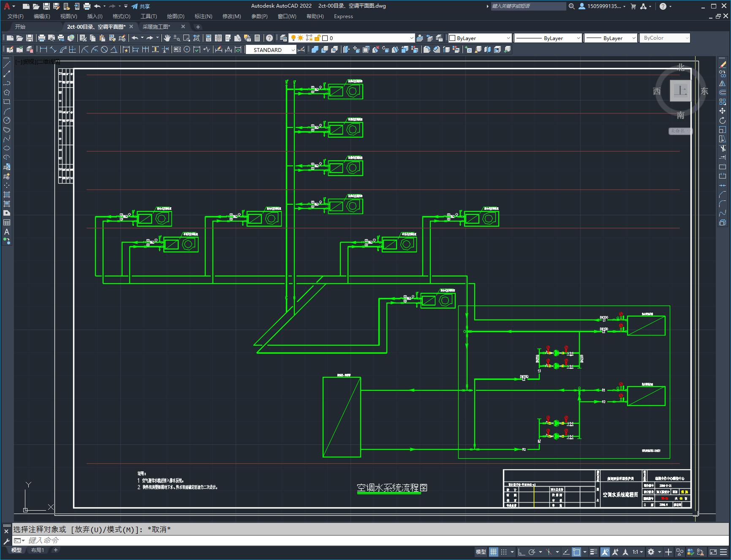The image size is (731, 560).
Task: Select the Rectangle tool in draw toolbar
Action: (7, 102)
